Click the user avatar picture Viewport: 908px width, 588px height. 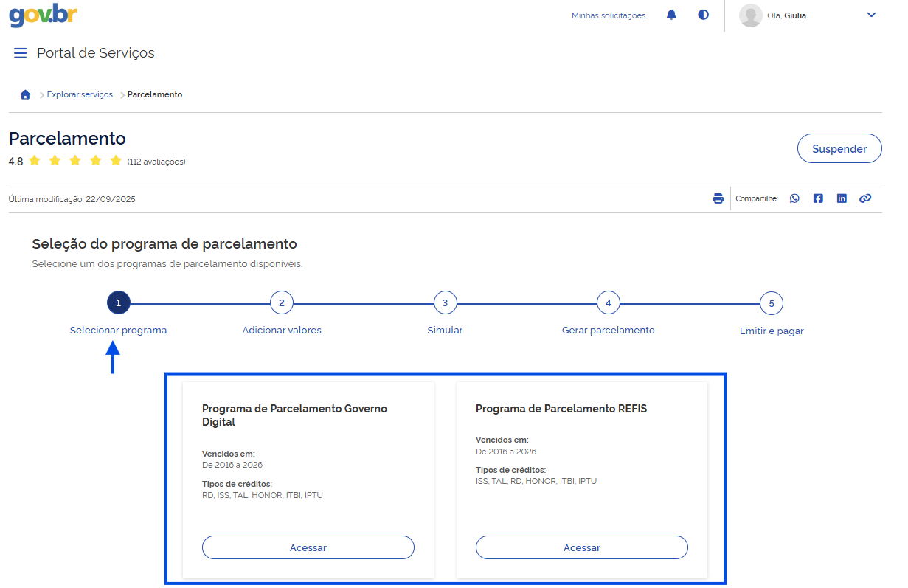click(751, 15)
